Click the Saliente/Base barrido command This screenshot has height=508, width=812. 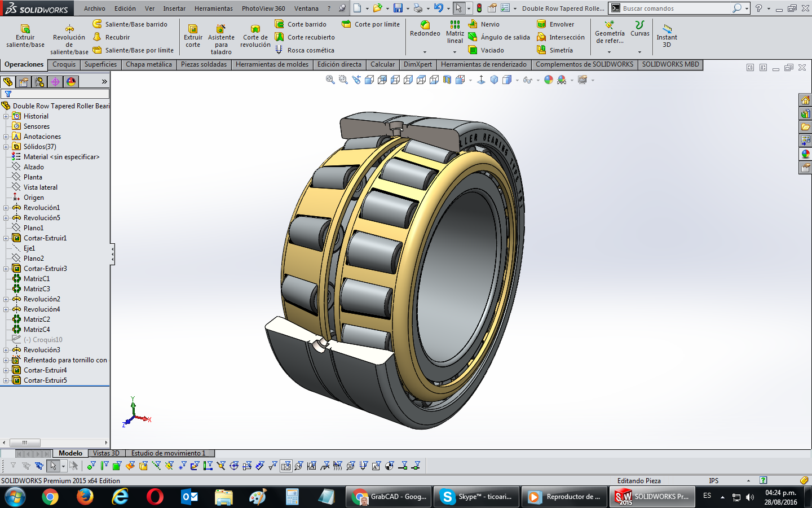tap(130, 24)
